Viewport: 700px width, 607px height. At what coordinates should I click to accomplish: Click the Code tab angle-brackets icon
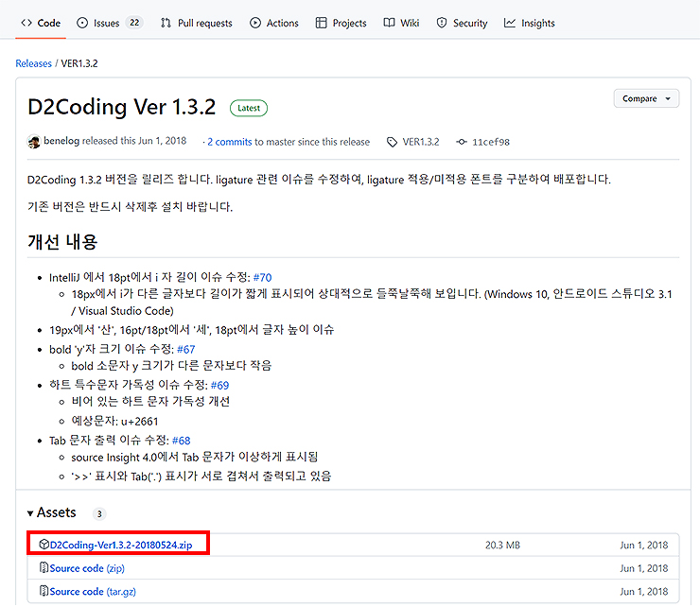point(26,23)
